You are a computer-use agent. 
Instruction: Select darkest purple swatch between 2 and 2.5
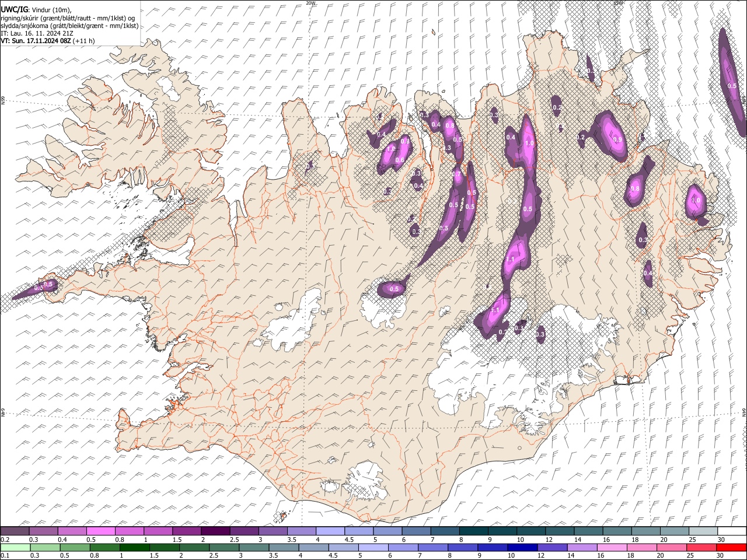click(x=215, y=531)
